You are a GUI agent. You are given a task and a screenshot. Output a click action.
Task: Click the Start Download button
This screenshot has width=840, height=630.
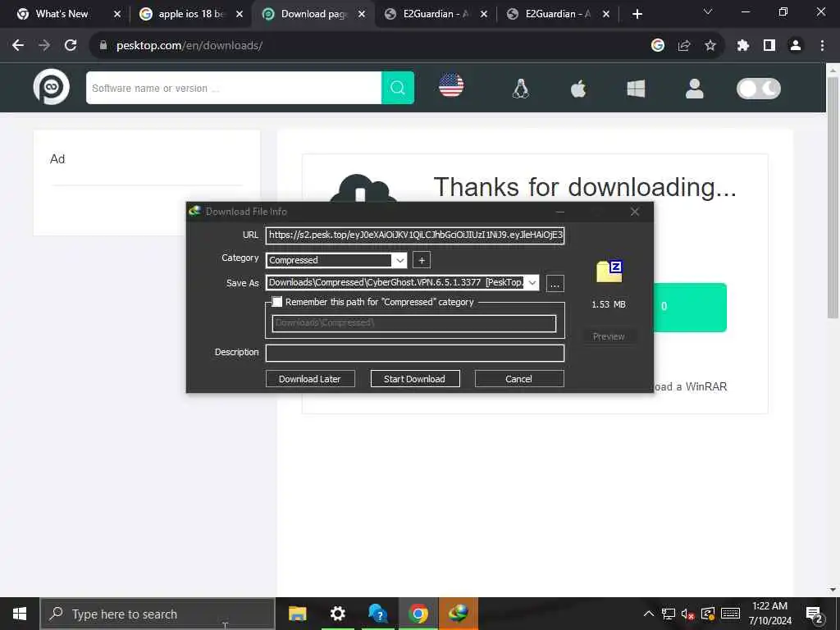[x=414, y=379]
